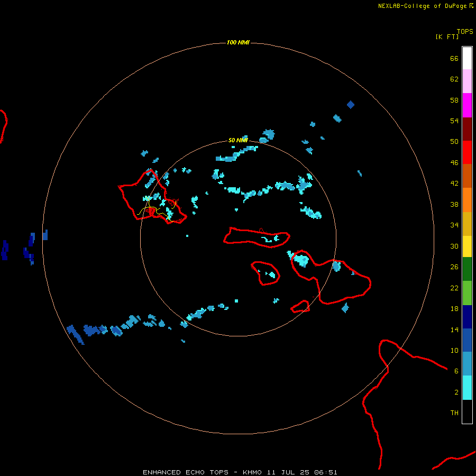Click the bright yellow legend swatch
Viewport: 476px width, 476px height.
click(467, 246)
